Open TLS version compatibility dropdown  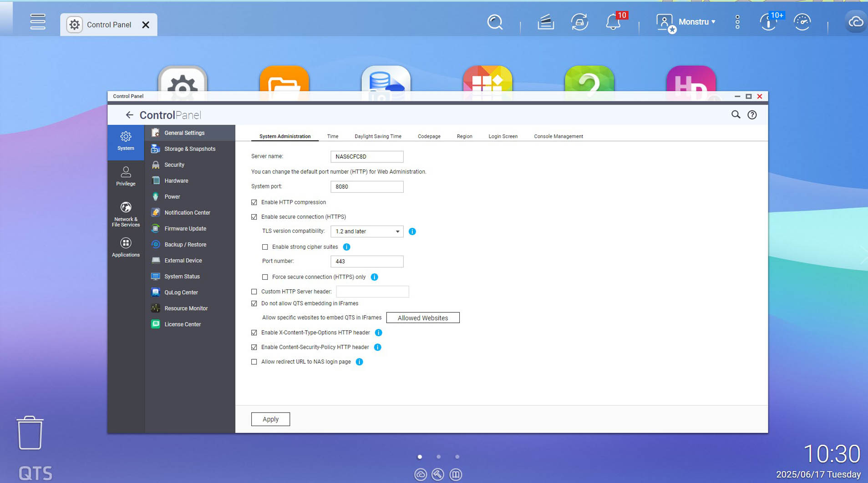(x=367, y=231)
